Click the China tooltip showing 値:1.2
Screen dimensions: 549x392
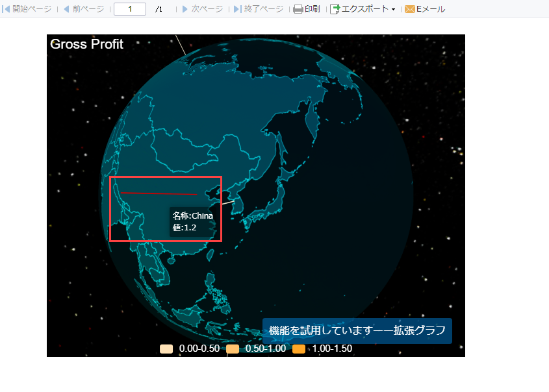click(x=192, y=222)
